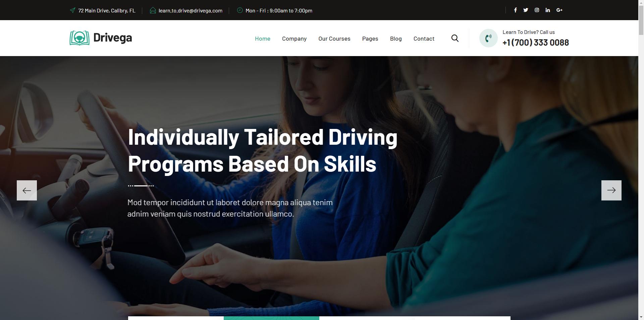
Task: Expand the Pages menu
Action: click(370, 39)
